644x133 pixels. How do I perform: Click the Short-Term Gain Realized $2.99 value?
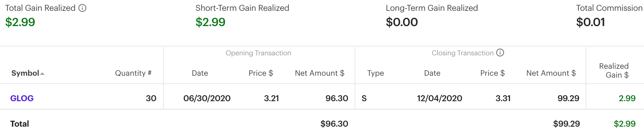pyautogui.click(x=210, y=22)
